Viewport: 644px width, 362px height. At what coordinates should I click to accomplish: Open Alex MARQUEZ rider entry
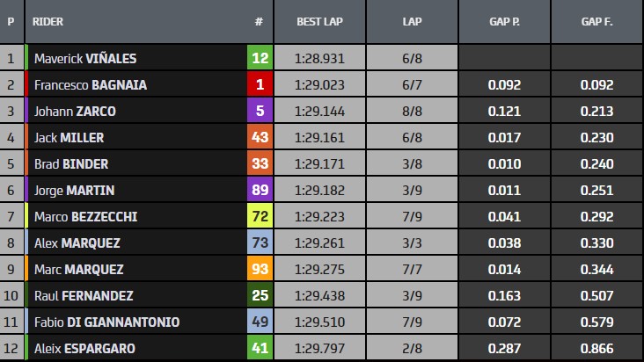77,243
